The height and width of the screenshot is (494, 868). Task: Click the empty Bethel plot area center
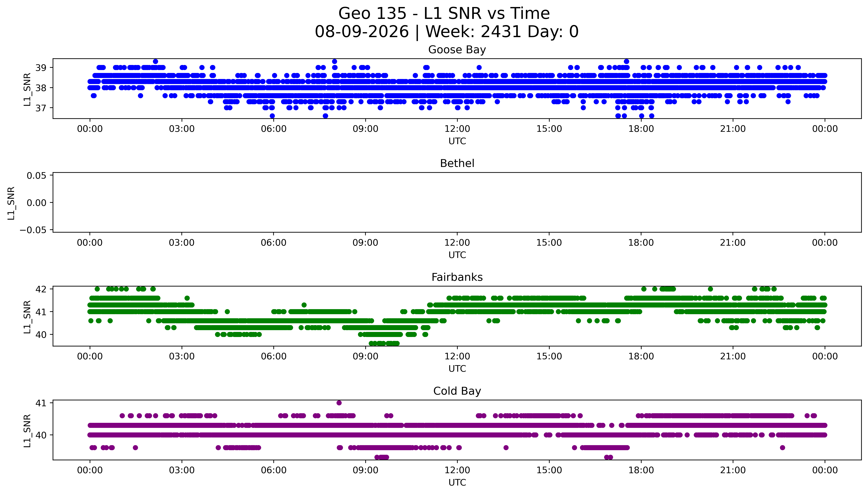point(457,202)
